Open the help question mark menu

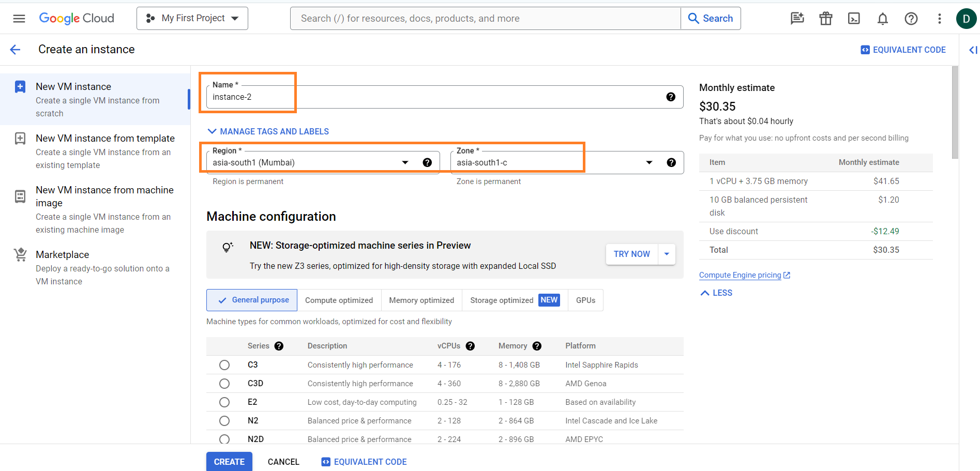pyautogui.click(x=911, y=19)
